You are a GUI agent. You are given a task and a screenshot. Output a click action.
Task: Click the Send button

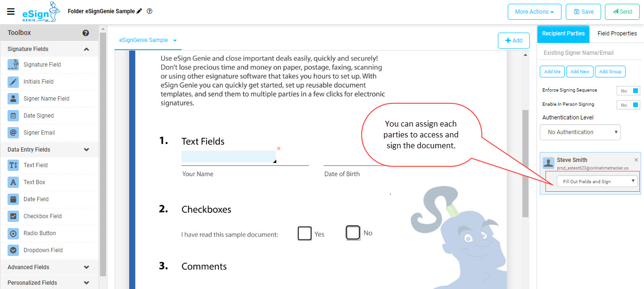click(x=622, y=12)
